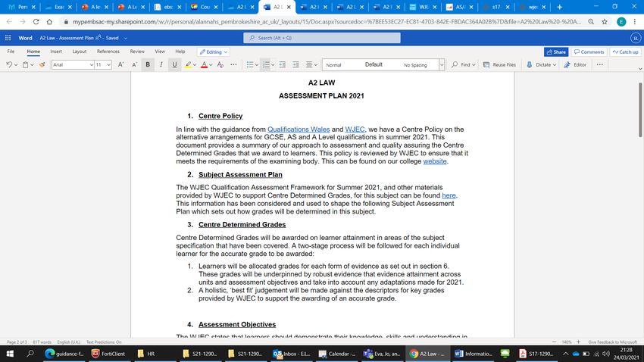Zoom in with status bar plus
Screen dimensions: 644x362
coord(578,342)
